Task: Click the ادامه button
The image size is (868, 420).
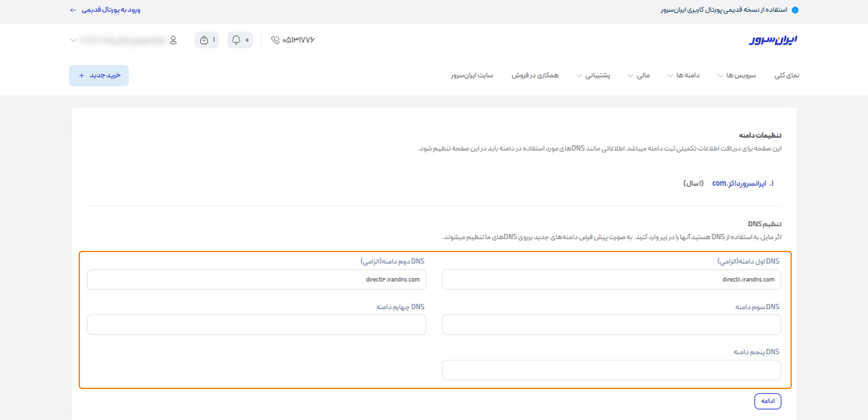Action: click(x=768, y=401)
